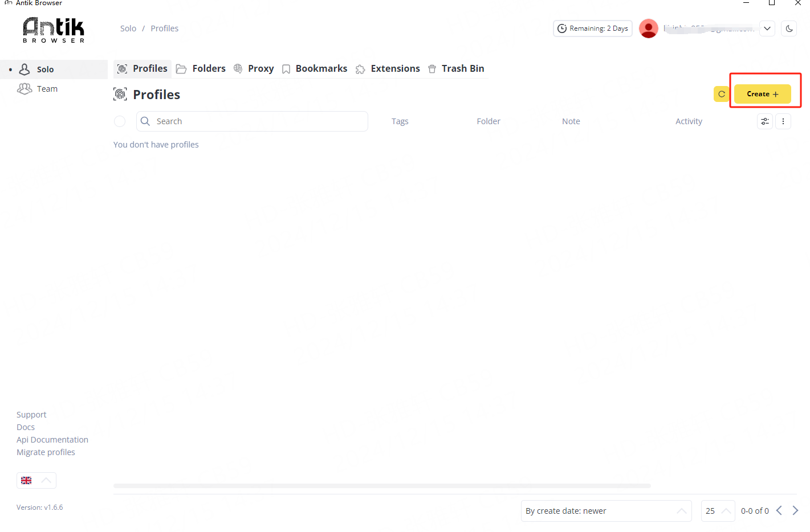Screen dimensions: 810x532
Task: Open the filter settings sliders icon
Action: [765, 121]
